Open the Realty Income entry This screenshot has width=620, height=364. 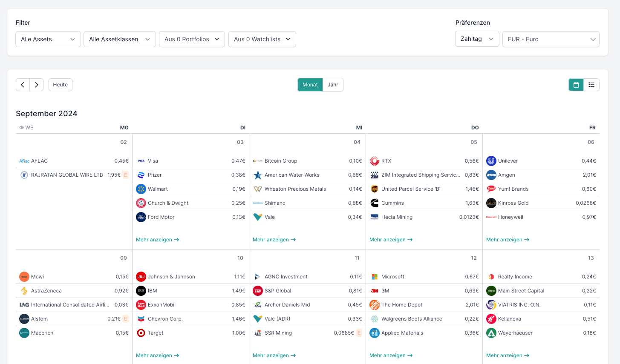click(541, 277)
